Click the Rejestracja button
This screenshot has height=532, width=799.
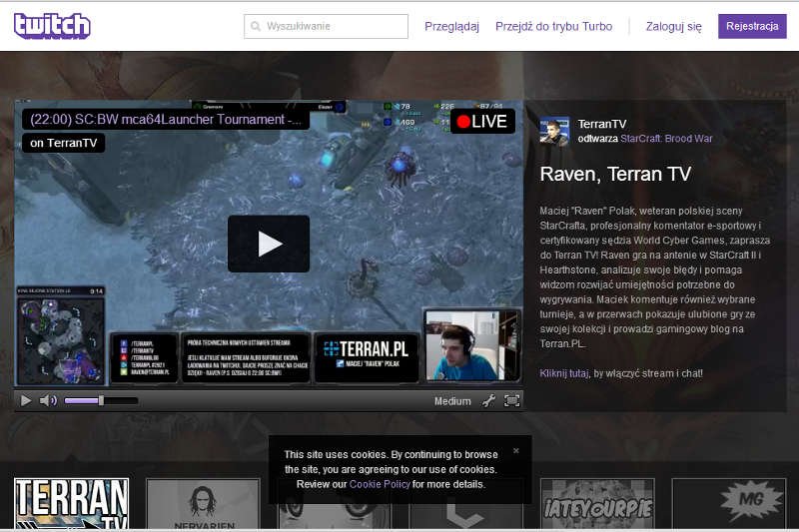[752, 27]
